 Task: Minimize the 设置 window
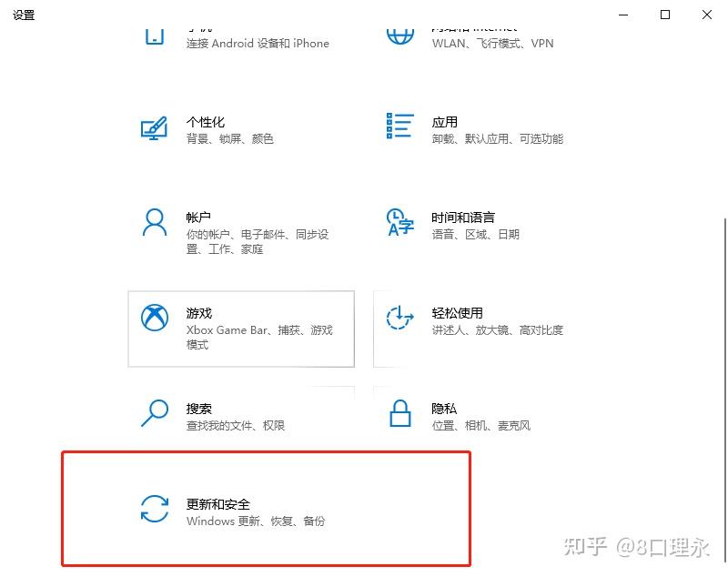point(623,15)
